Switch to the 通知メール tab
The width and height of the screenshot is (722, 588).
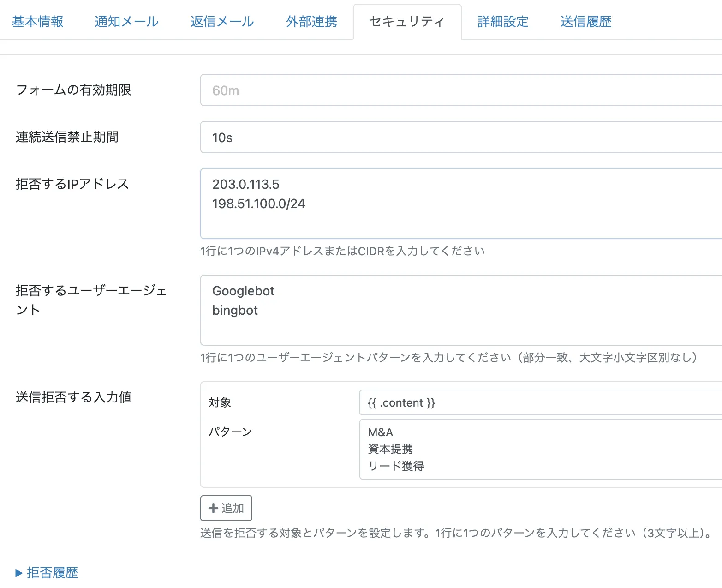126,22
